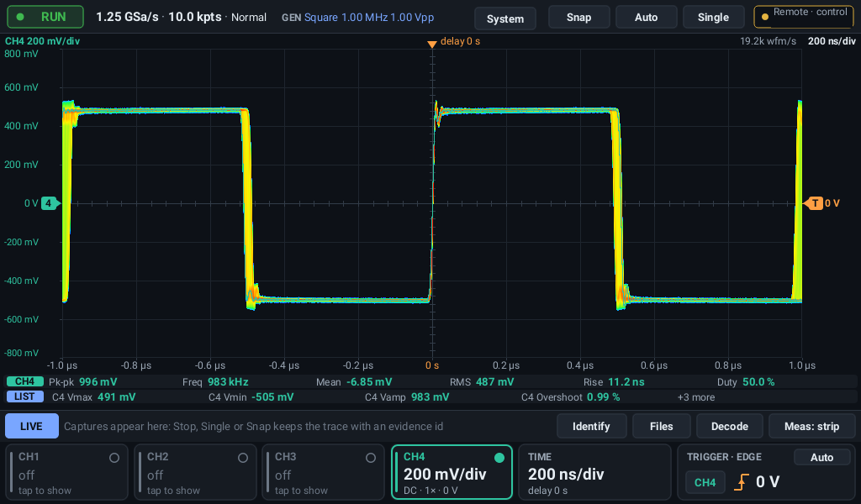Viewport: 861px width, 504px height.
Task: Click the CH4 200 mV/div scale label
Action: [x=42, y=41]
